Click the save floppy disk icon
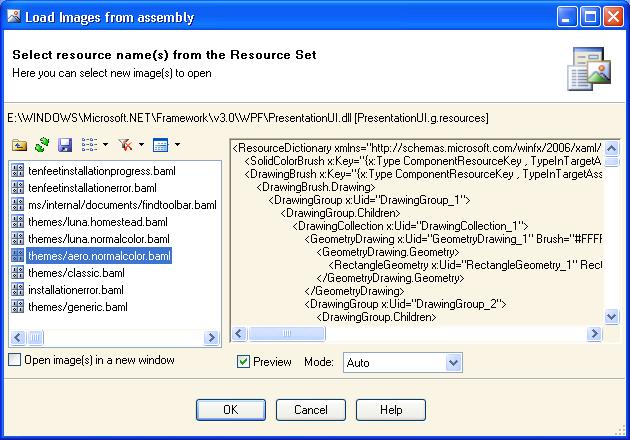This screenshot has width=630, height=440. click(65, 145)
